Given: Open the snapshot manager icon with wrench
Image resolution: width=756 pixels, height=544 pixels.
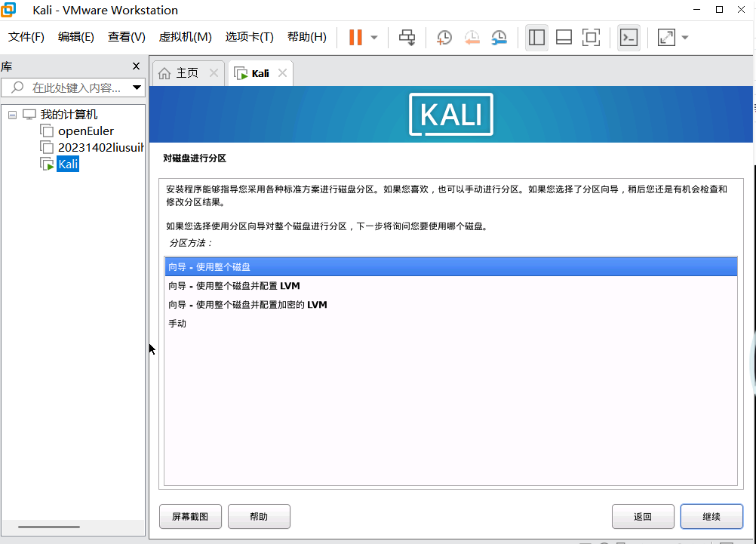Looking at the screenshot, I should [499, 37].
